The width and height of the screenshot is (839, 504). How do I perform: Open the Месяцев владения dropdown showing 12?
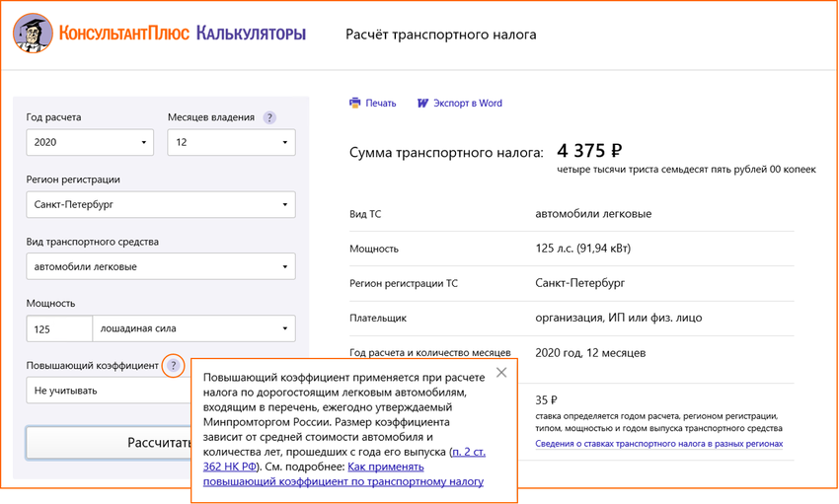(x=231, y=142)
